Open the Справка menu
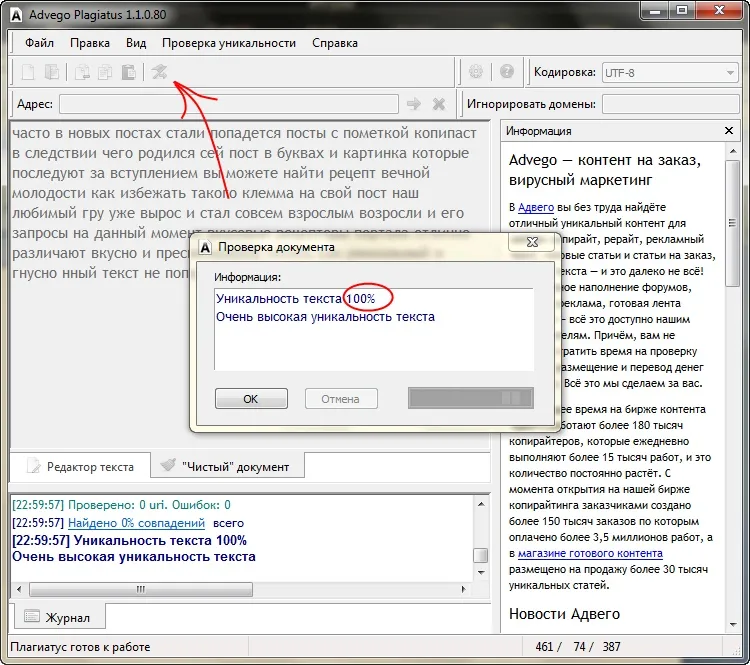 point(334,43)
